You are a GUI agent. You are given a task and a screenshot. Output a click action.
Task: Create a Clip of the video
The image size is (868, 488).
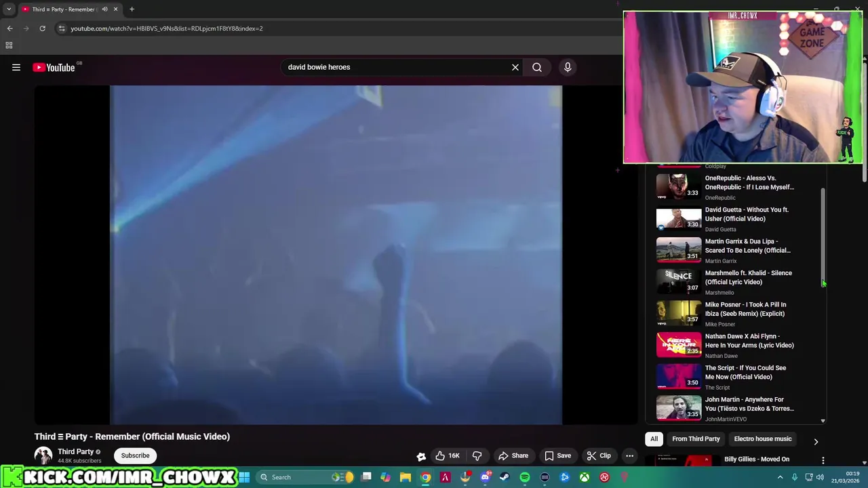point(599,455)
